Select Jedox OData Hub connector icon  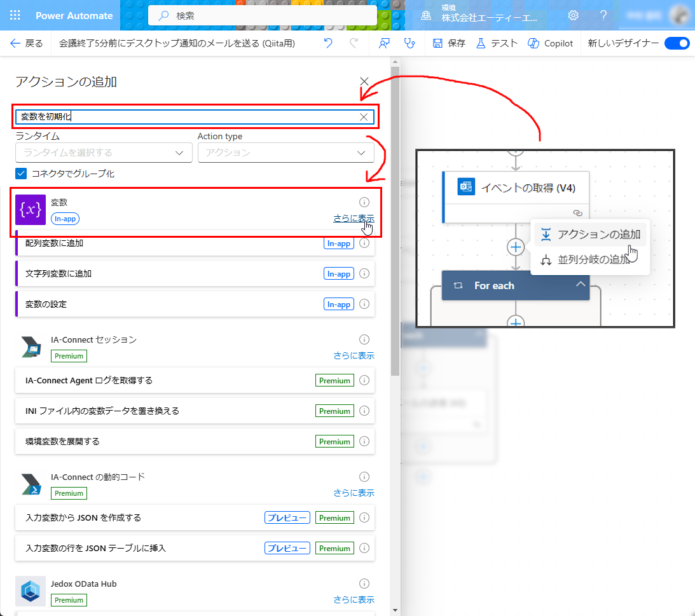pos(31,591)
